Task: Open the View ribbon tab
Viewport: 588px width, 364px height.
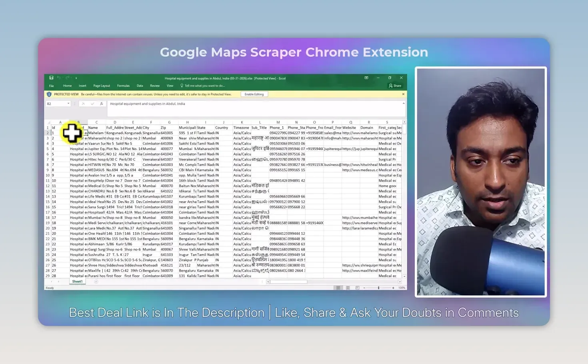Action: [x=170, y=86]
